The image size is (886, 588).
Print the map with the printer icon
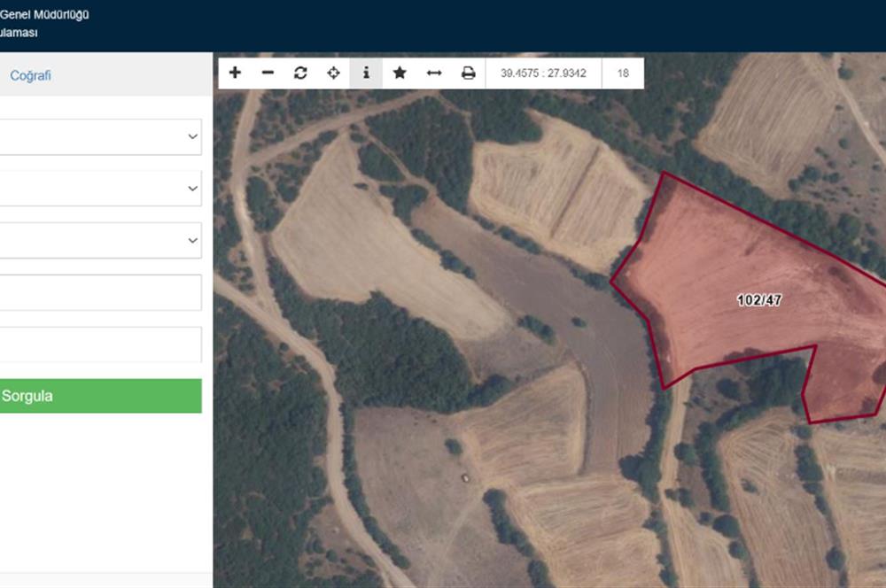pos(468,73)
